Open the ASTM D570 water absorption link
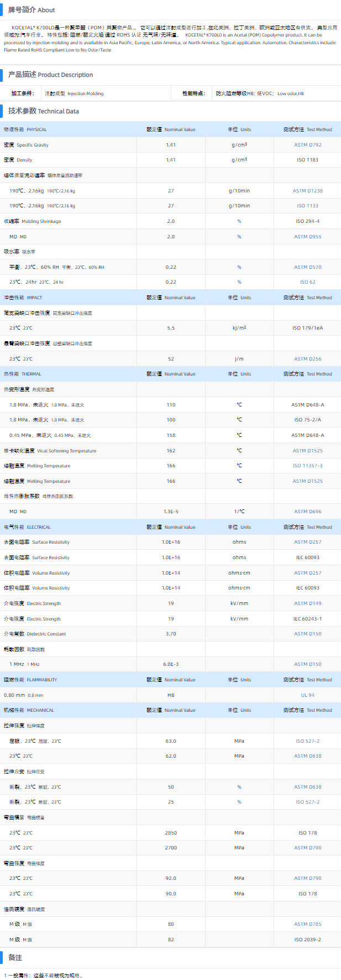The image size is (341, 980). coord(307,267)
